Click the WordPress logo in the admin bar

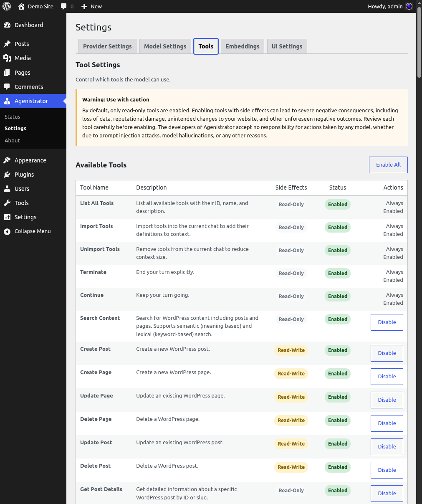click(x=6, y=6)
